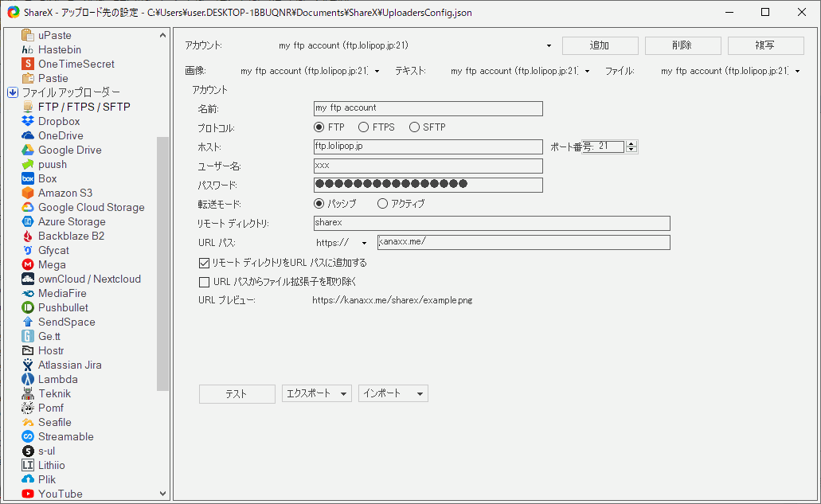The image size is (821, 504).
Task: Select the OneDrive cloud icon
Action: point(28,135)
